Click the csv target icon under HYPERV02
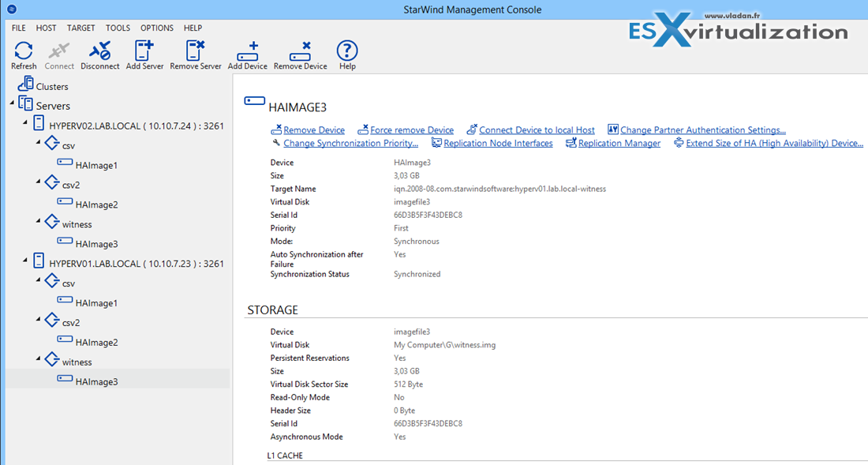The width and height of the screenshot is (868, 465). pyautogui.click(x=51, y=144)
